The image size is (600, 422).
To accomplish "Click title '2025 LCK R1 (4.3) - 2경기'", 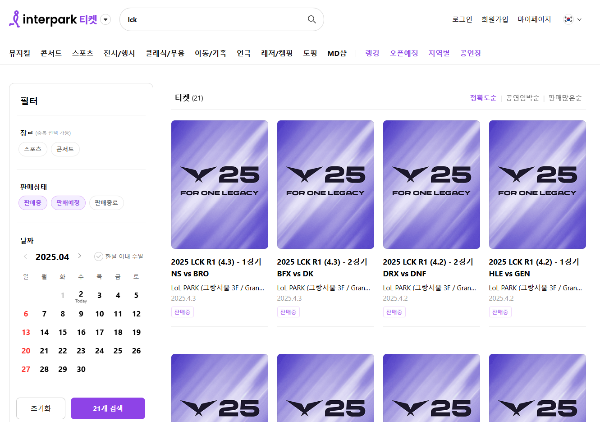I will 322,262.
